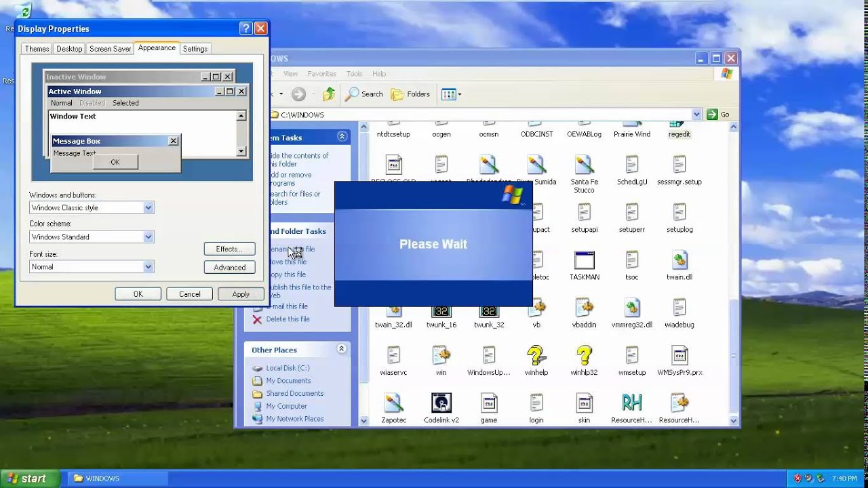The height and width of the screenshot is (488, 868).
Task: Select the winhelp question mark icon
Action: (536, 355)
